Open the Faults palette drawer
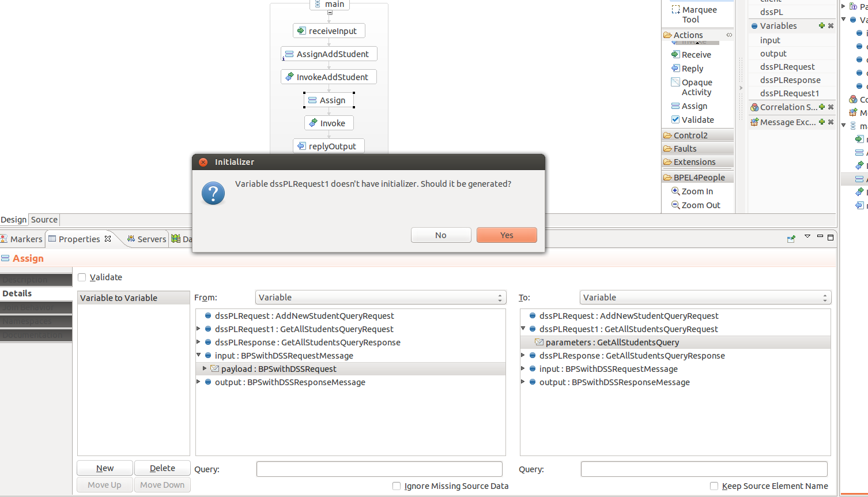 point(698,149)
